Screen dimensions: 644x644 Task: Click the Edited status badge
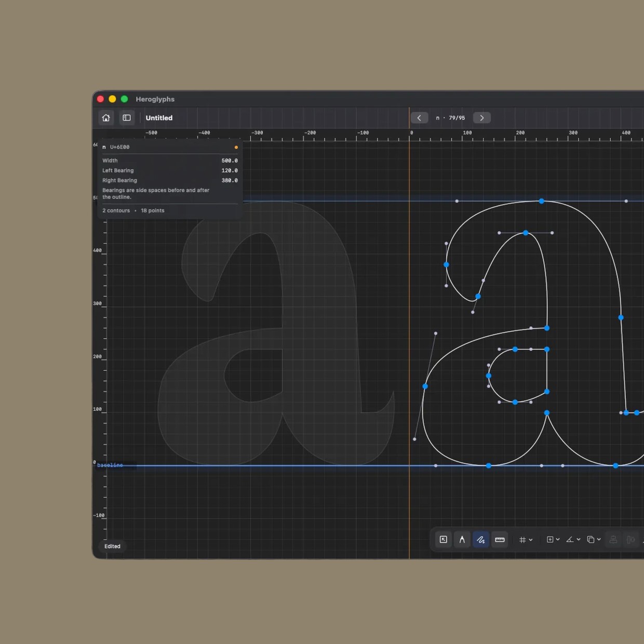point(112,546)
